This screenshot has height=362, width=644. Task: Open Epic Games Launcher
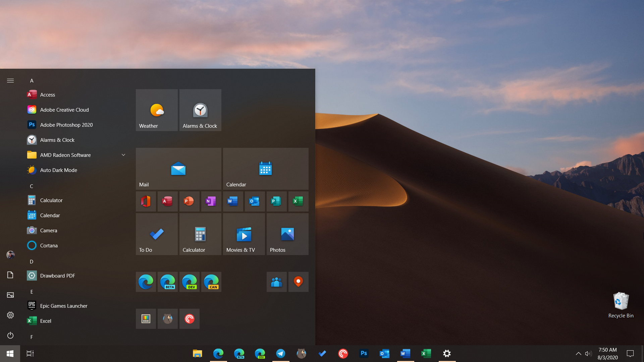[x=64, y=305]
